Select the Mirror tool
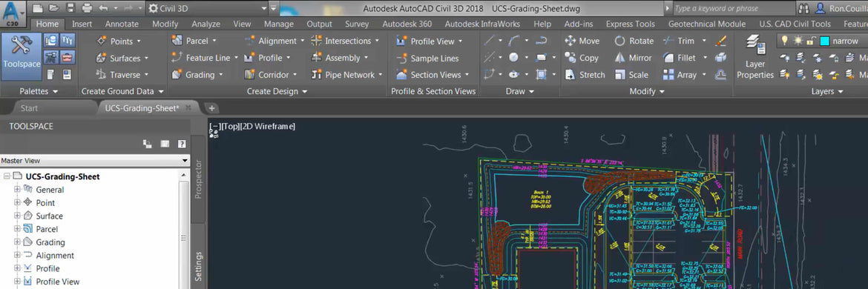The width and height of the screenshot is (868, 289). coord(633,58)
